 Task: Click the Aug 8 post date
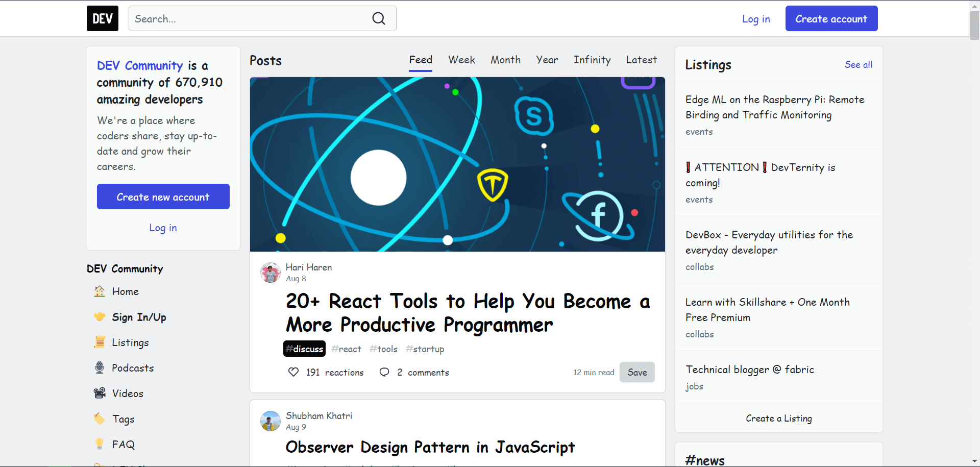pyautogui.click(x=296, y=279)
